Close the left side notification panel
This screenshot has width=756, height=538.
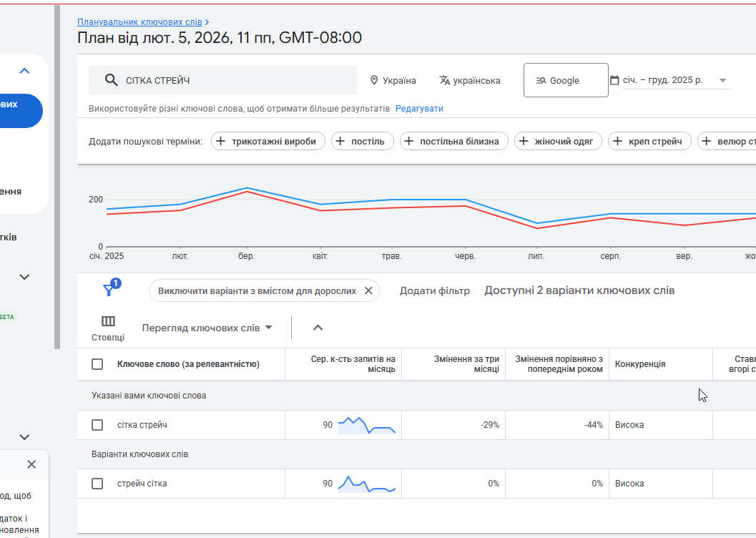coord(31,464)
